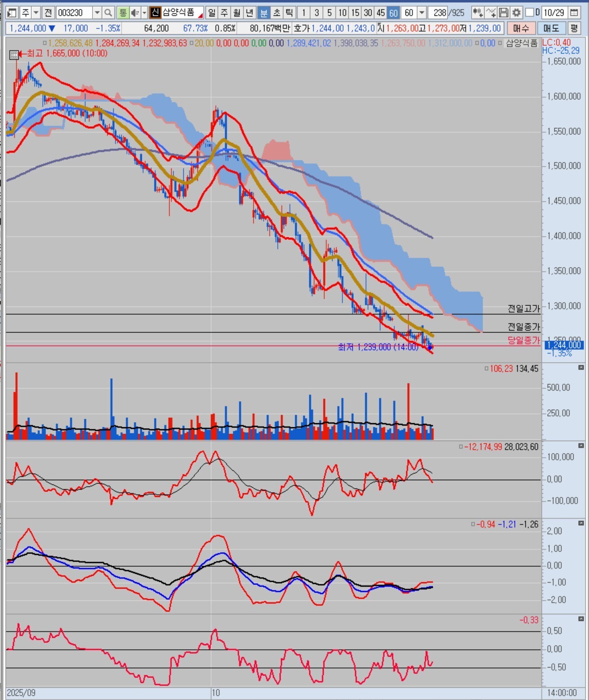Image resolution: width=589 pixels, height=700 pixels.
Task: Click the date field showing 10/29
Action: (x=554, y=13)
